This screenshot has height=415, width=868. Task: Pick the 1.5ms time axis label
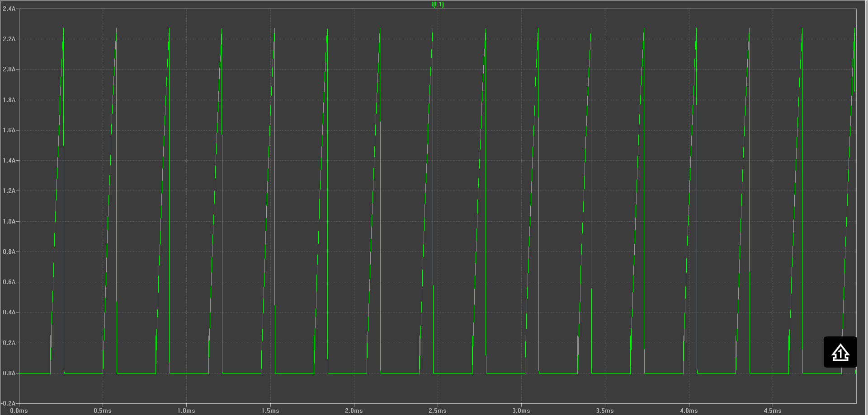pyautogui.click(x=270, y=410)
